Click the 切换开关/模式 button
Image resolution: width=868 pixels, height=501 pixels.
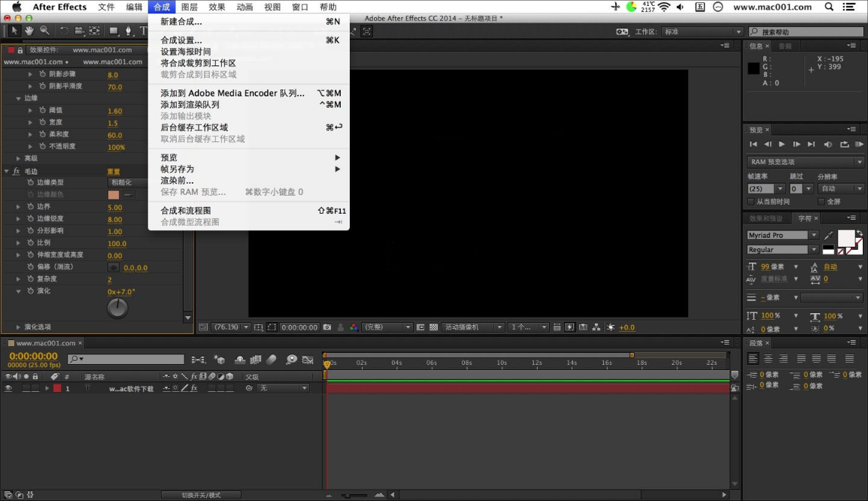tap(201, 495)
